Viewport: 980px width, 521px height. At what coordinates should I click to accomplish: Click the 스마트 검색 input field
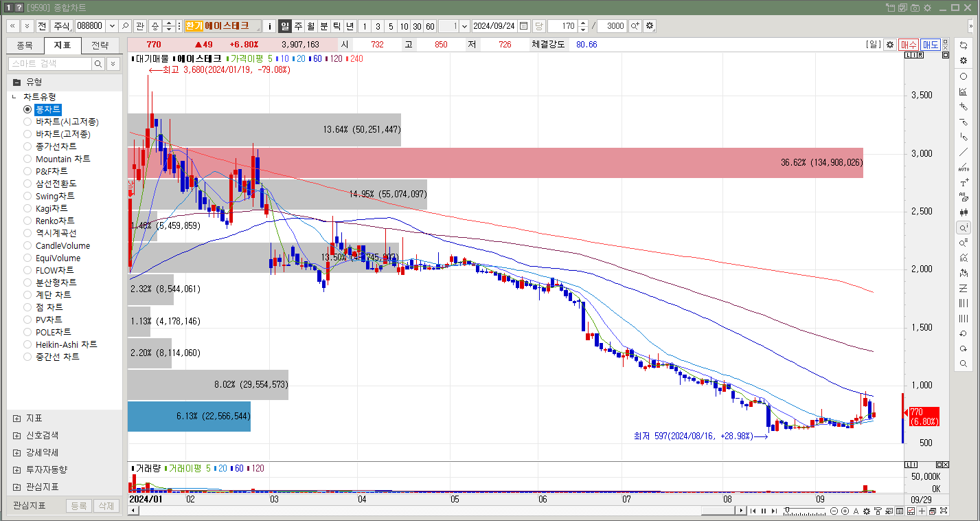pos(49,64)
